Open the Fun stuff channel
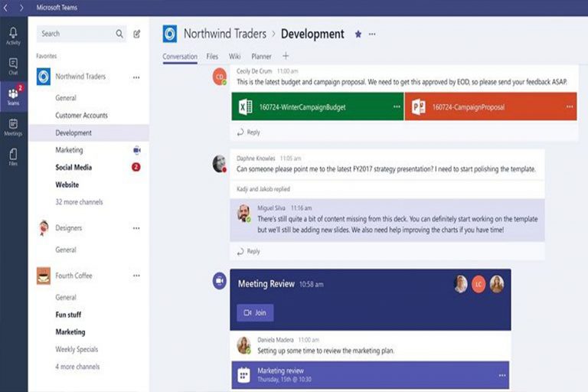 pos(68,315)
